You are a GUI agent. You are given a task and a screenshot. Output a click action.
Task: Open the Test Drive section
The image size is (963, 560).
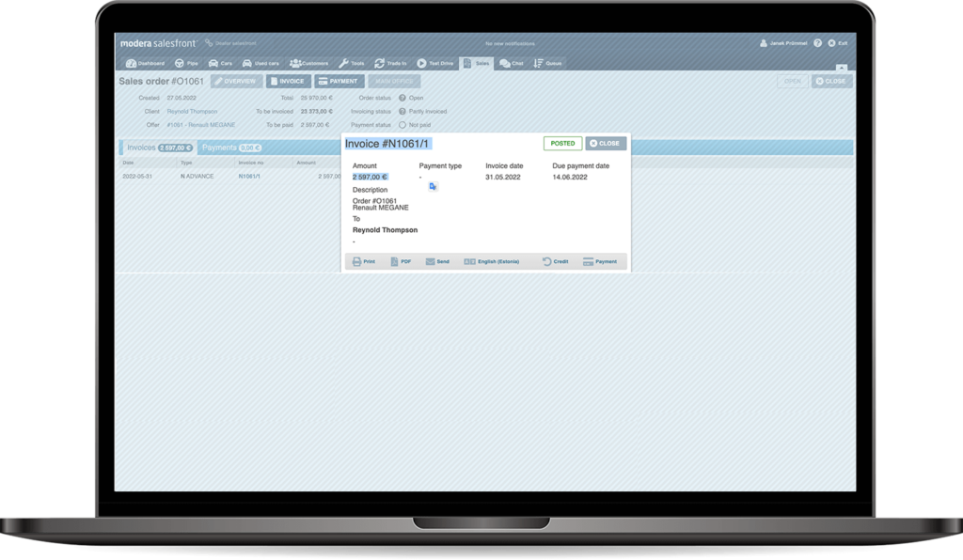[435, 63]
